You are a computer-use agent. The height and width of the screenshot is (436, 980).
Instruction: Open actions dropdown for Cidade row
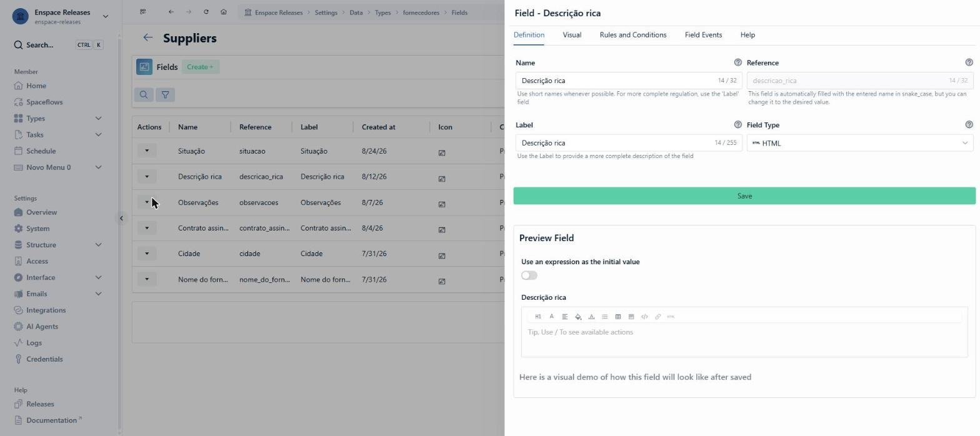(147, 253)
